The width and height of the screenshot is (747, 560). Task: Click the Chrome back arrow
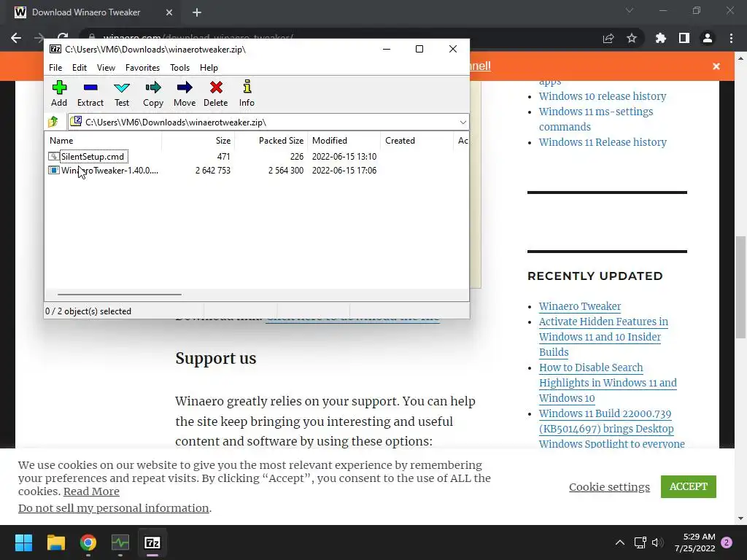(16, 38)
